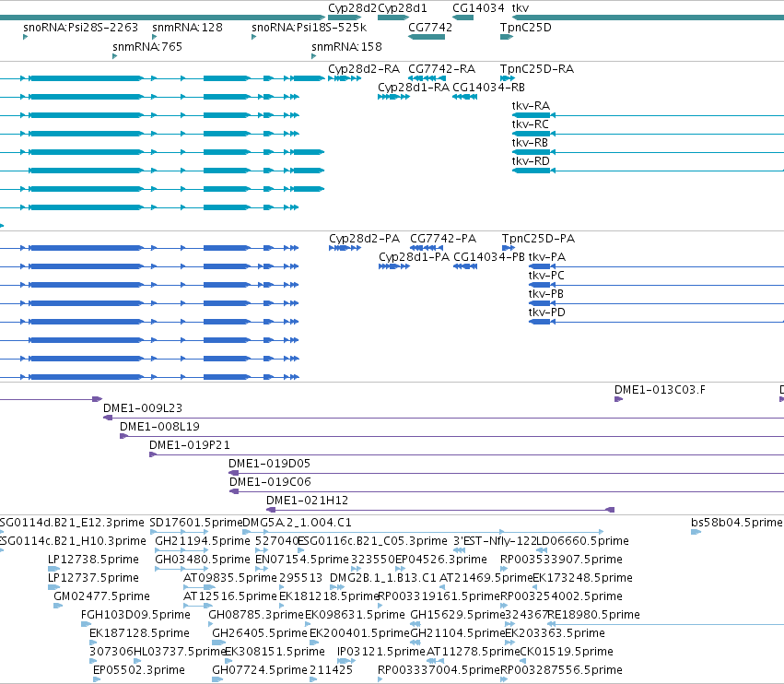Click the AT09835.5prime EST label

230,578
